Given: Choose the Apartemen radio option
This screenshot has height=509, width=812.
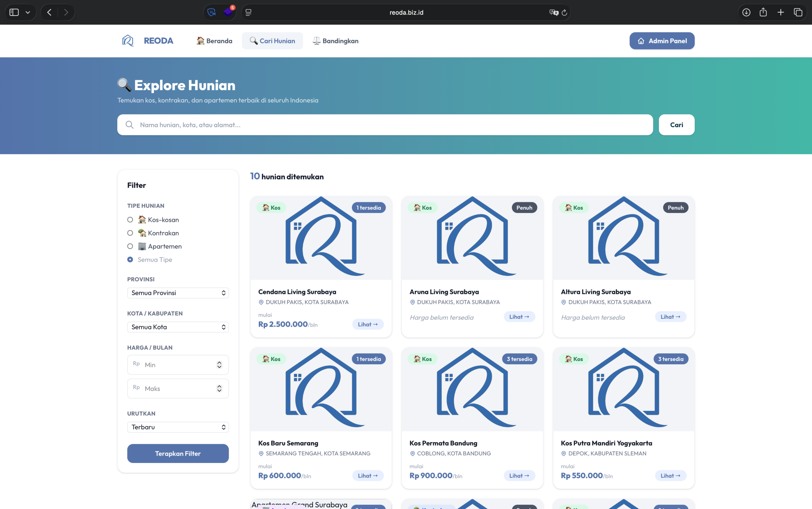Looking at the screenshot, I should click(x=130, y=247).
